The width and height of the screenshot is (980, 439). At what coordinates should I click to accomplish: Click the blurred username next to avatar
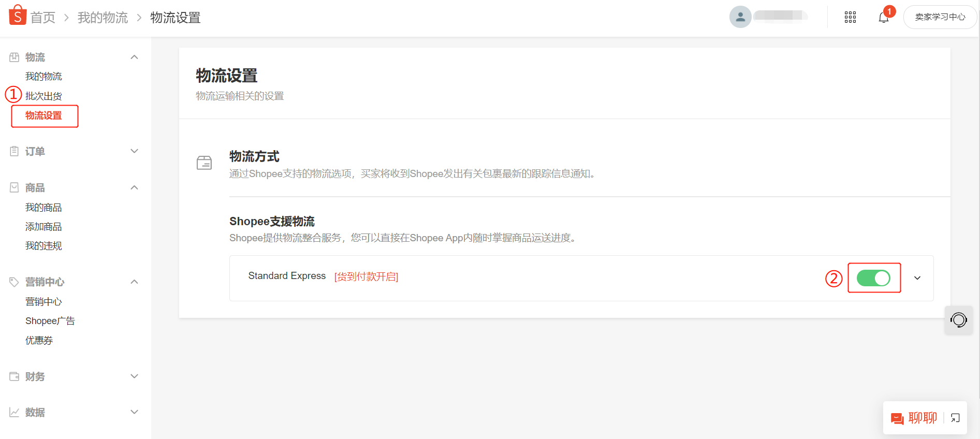tap(781, 16)
